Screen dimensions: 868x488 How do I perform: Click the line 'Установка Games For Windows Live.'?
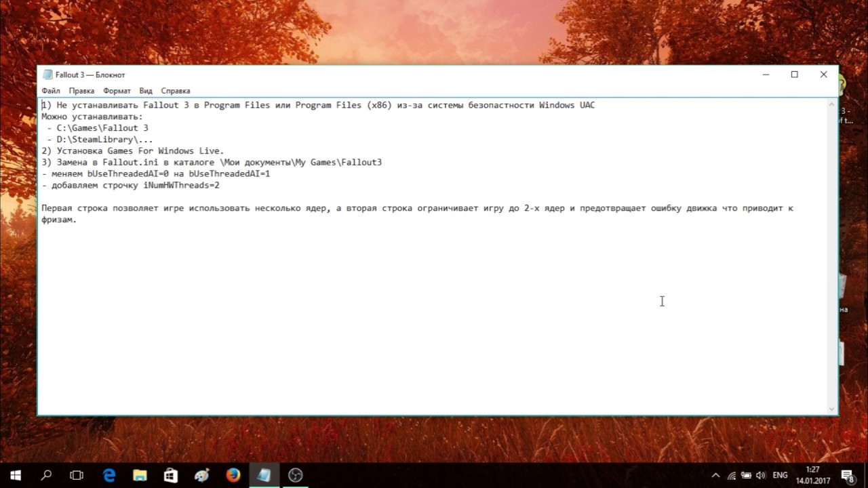(140, 151)
